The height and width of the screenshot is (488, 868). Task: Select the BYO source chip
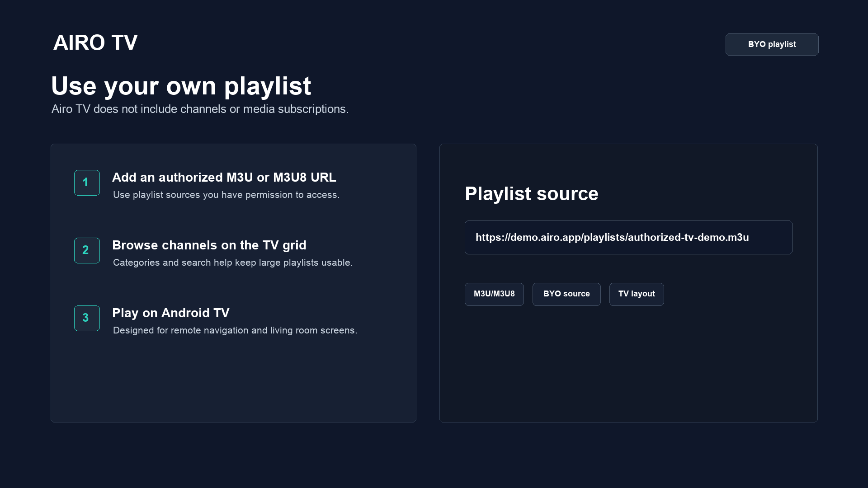click(x=566, y=294)
